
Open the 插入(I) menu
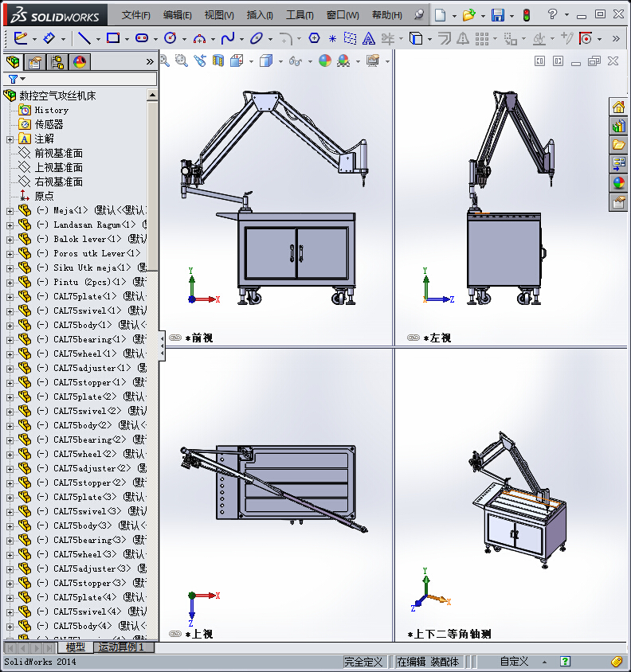(260, 15)
